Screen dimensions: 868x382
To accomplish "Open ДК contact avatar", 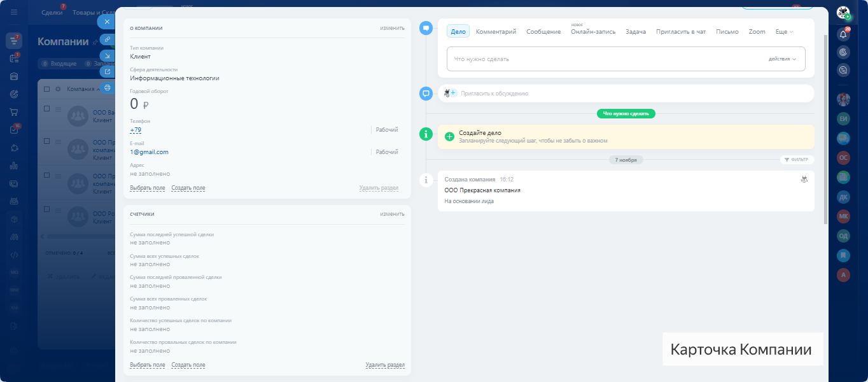I will 844,197.
